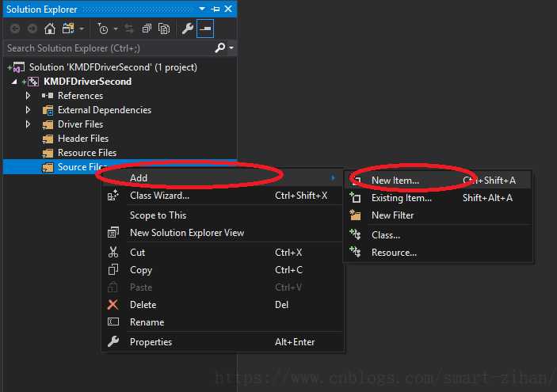
Task: Click Sync with Active Document icon
Action: click(x=129, y=29)
